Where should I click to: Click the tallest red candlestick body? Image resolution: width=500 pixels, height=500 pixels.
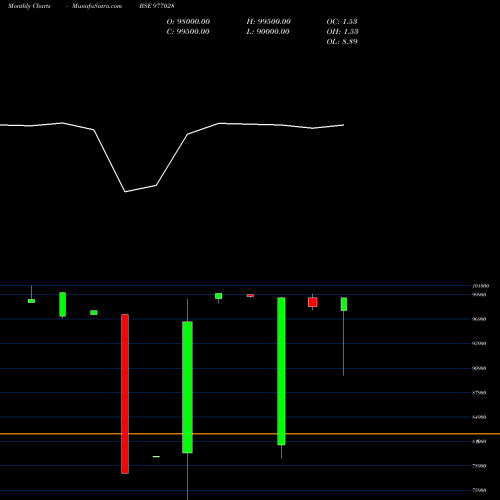tap(125, 394)
